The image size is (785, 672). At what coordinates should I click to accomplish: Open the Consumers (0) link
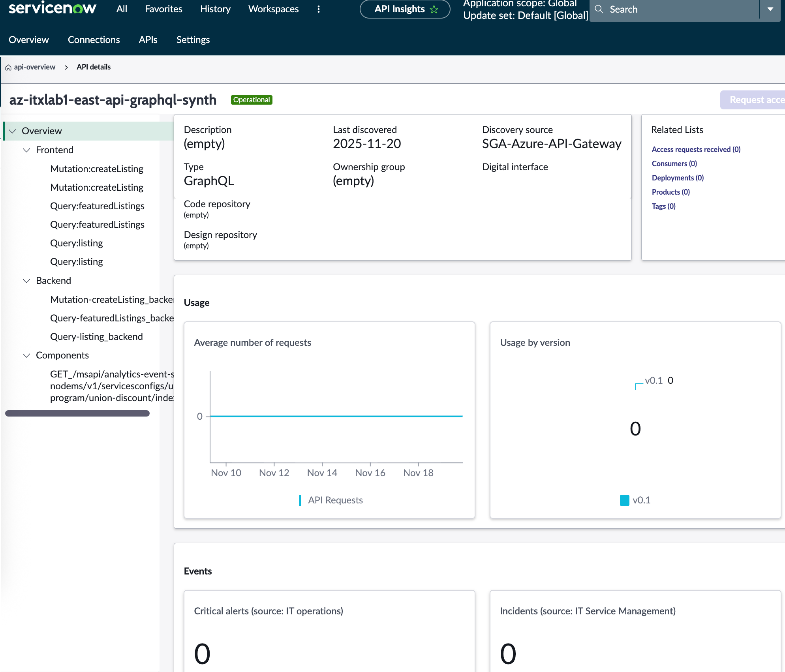pyautogui.click(x=674, y=163)
